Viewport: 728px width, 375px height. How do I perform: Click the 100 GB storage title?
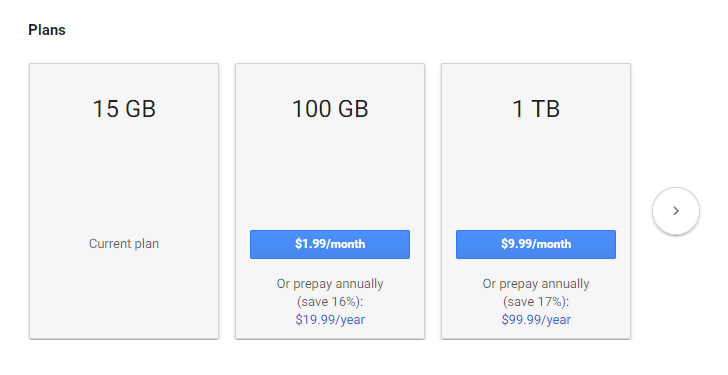[330, 109]
